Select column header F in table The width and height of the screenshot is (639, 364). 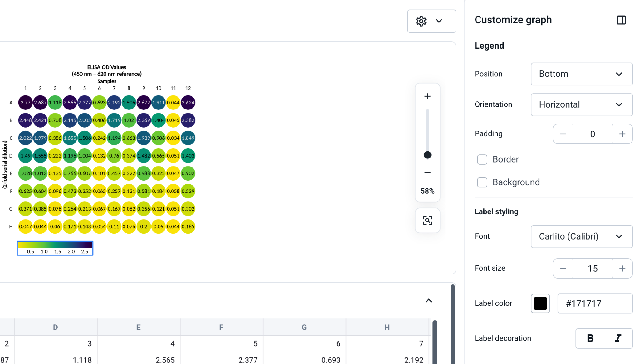(221, 327)
